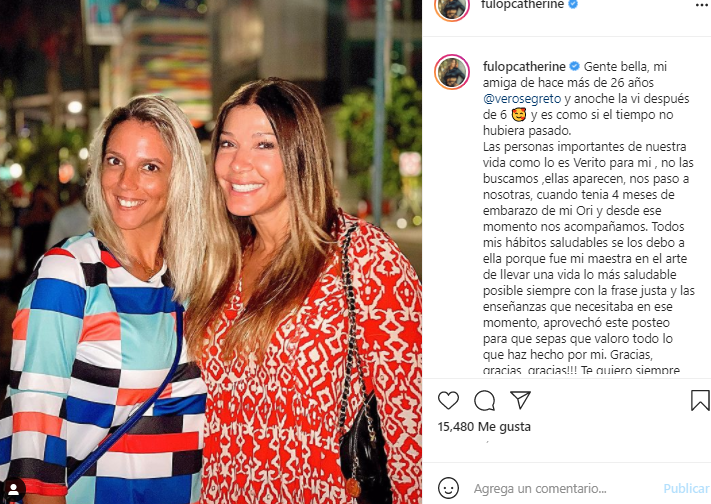Click the blue verified badge in caption
Viewport: 711px width, 504px height.
point(574,66)
